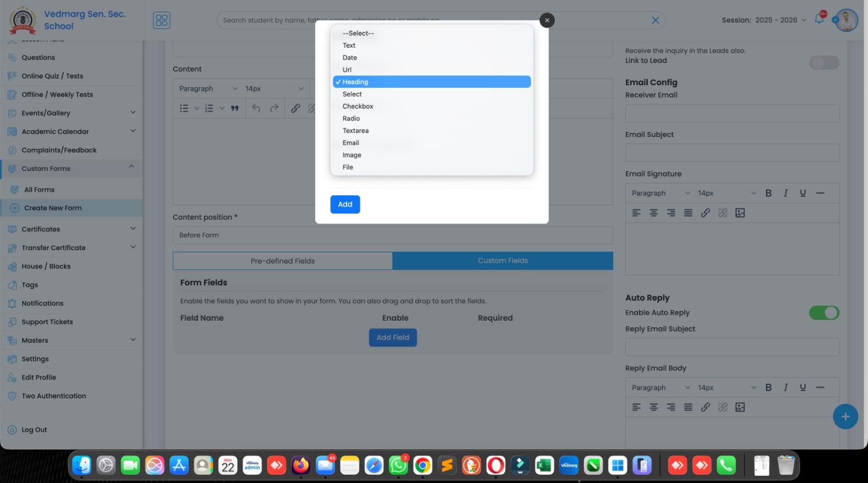868x483 pixels.
Task: Redo in the Content editor
Action: (275, 109)
